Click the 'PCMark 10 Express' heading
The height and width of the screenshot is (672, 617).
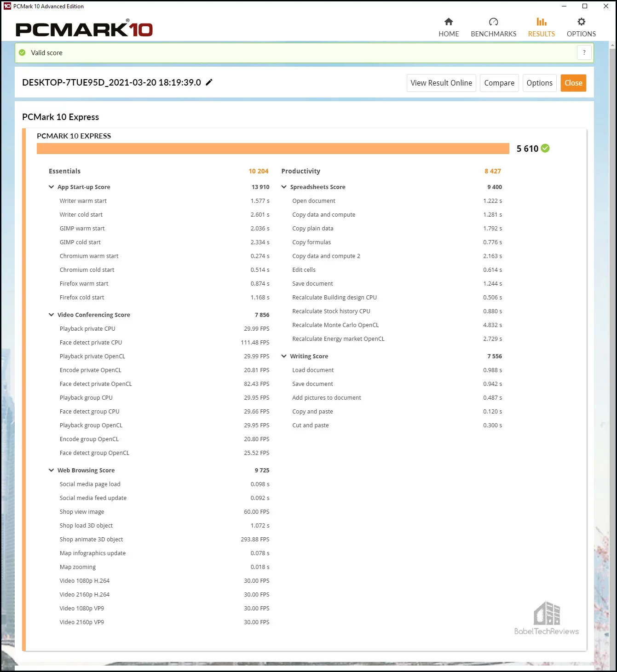(60, 117)
